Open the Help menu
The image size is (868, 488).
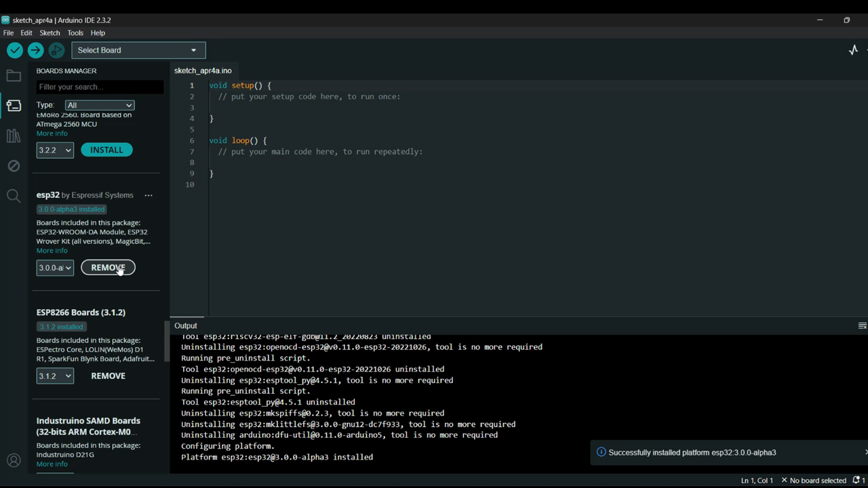click(x=98, y=33)
